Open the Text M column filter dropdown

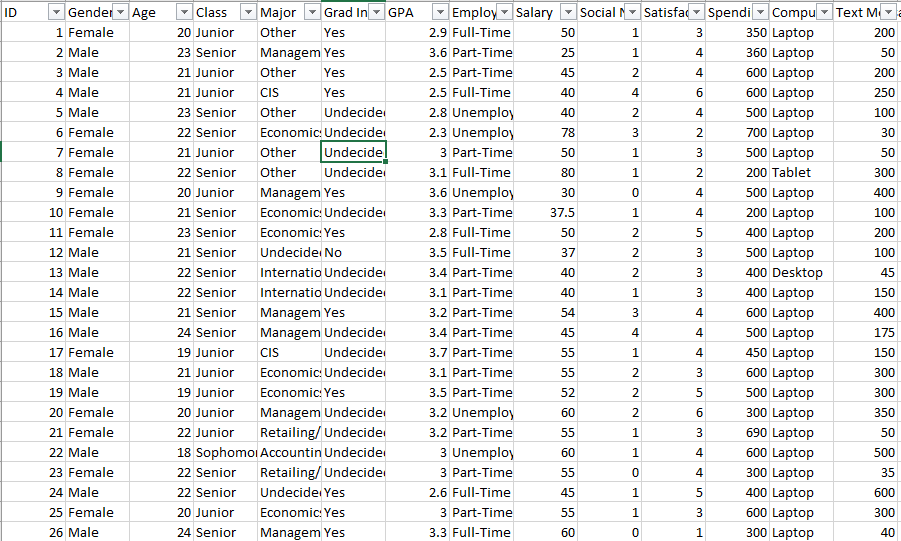(888, 12)
